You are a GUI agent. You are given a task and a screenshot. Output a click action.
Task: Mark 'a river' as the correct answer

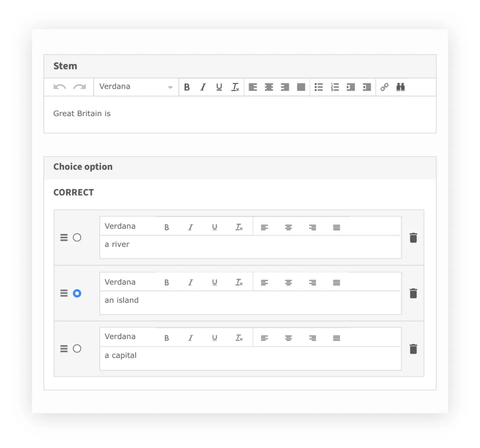[x=77, y=238]
